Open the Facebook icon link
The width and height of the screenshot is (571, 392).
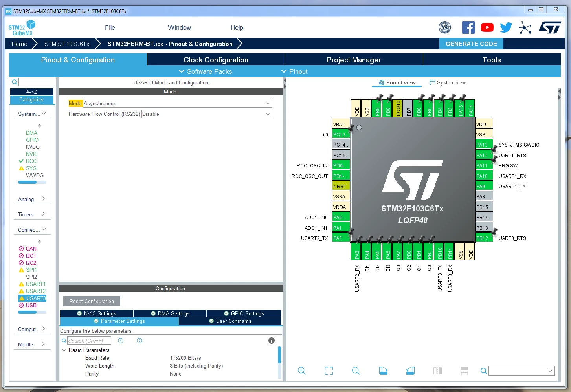pos(468,27)
